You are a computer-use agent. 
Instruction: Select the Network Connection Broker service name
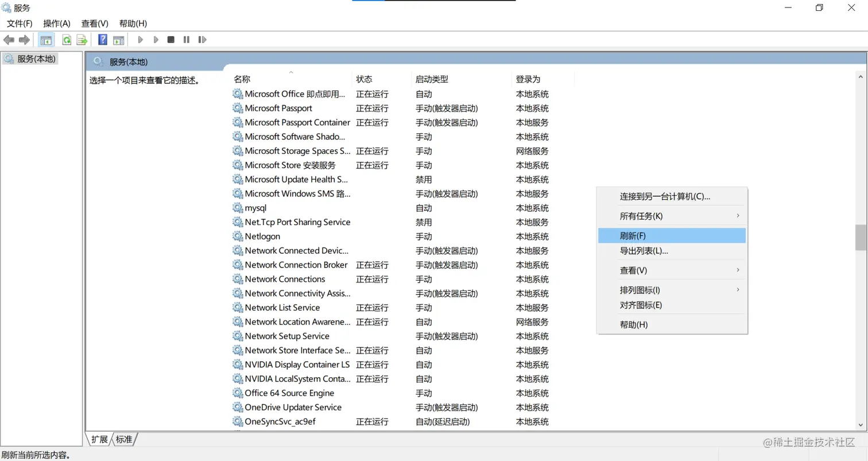[x=296, y=265]
